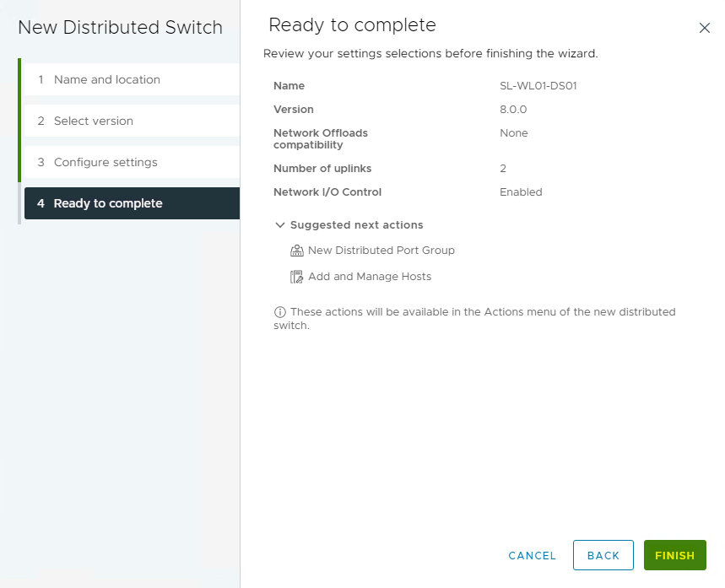Click the Add and Manage Hosts label

click(370, 277)
